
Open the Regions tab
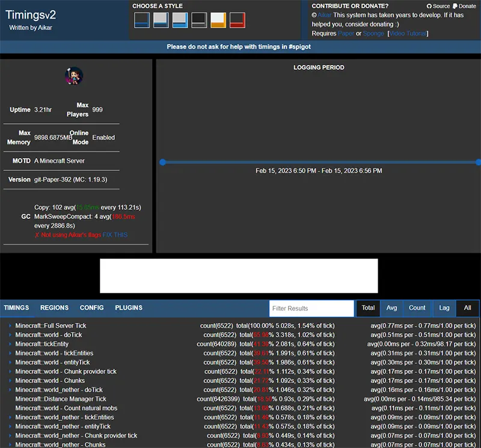(54, 308)
